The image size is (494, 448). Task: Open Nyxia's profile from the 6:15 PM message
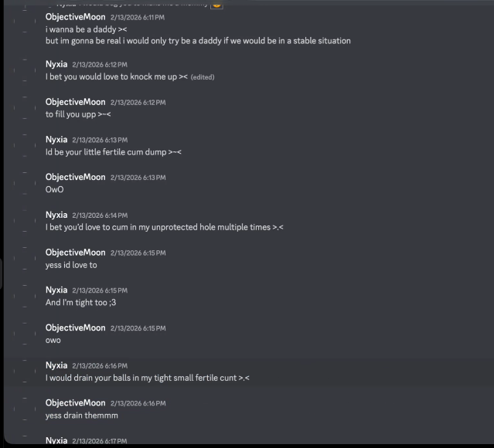tap(56, 290)
